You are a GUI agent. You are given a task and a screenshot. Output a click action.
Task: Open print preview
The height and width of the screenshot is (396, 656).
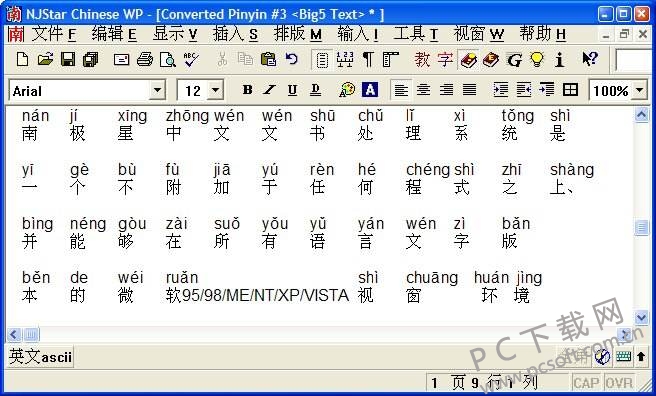168,59
